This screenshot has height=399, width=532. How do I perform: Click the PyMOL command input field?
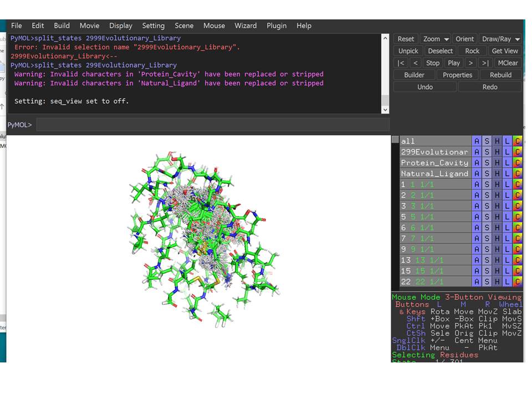point(213,125)
